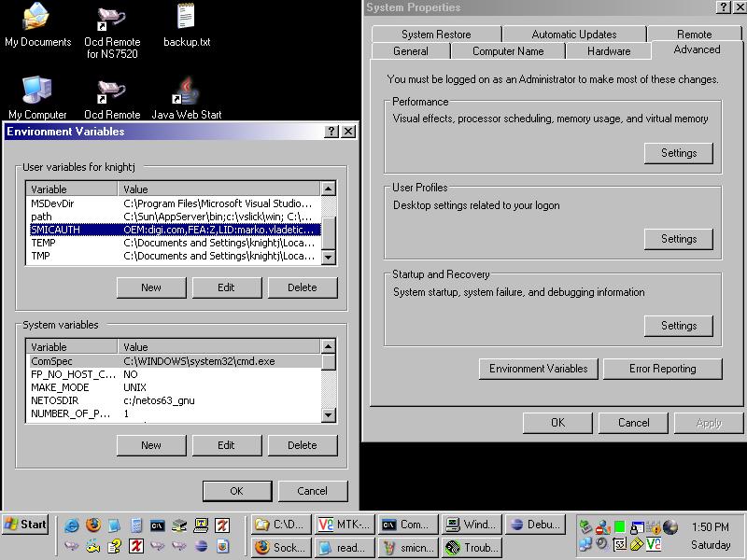This screenshot has width=747, height=560.
Task: Open the My Computer desktop icon
Action: (36, 93)
